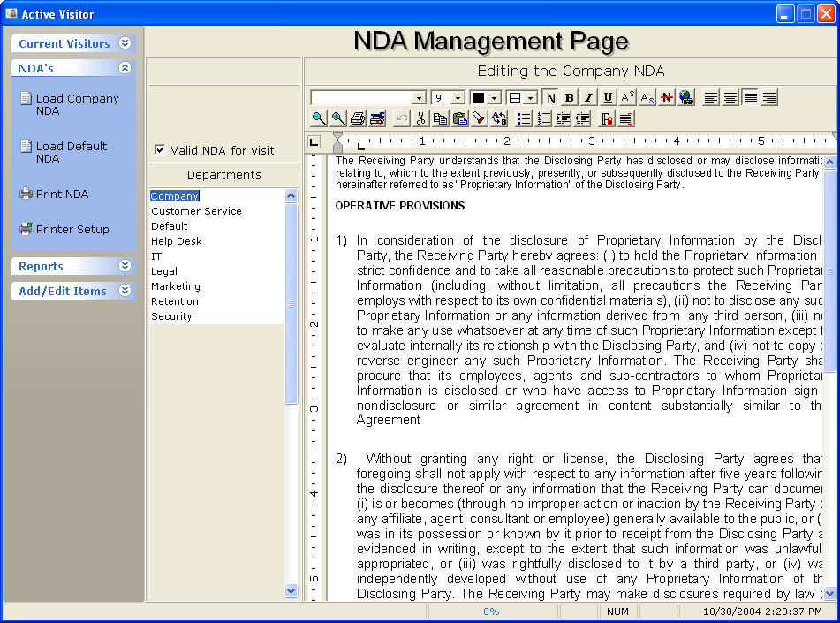Toggle italic formatting

pyautogui.click(x=588, y=97)
